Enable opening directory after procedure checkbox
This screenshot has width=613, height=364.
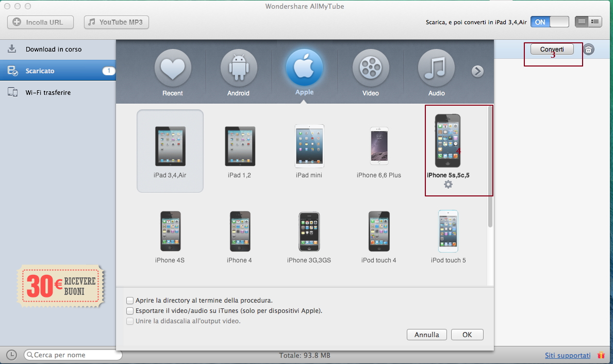tap(130, 300)
